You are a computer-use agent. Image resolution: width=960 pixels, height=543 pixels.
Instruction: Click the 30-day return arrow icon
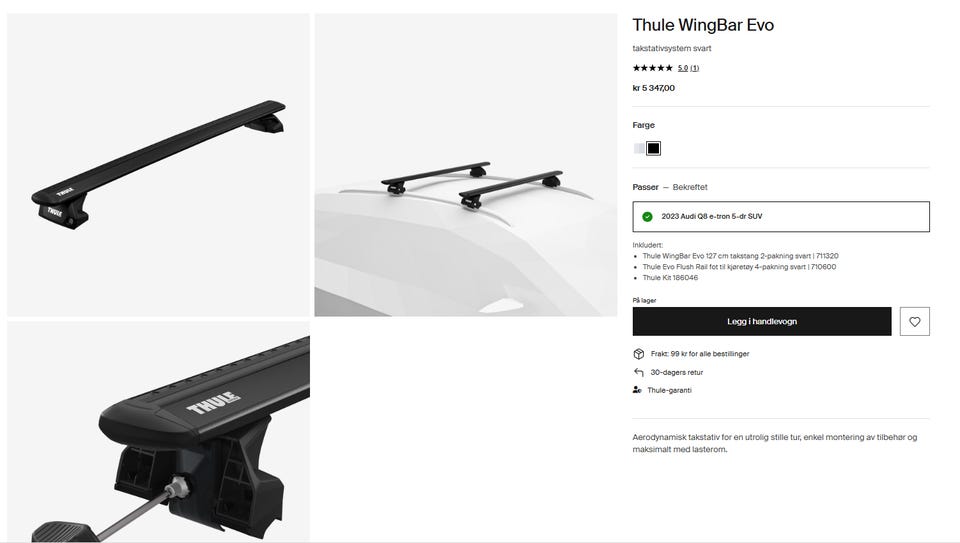[639, 372]
